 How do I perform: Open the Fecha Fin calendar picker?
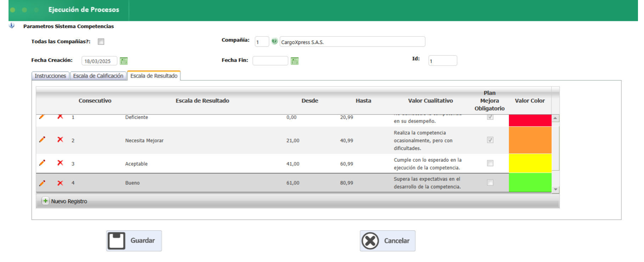point(295,61)
